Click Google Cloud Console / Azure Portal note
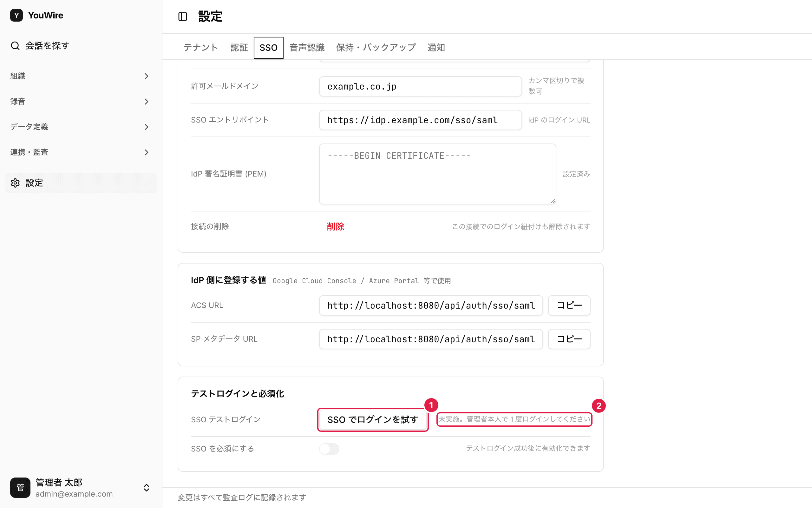The width and height of the screenshot is (812, 508). click(x=362, y=281)
